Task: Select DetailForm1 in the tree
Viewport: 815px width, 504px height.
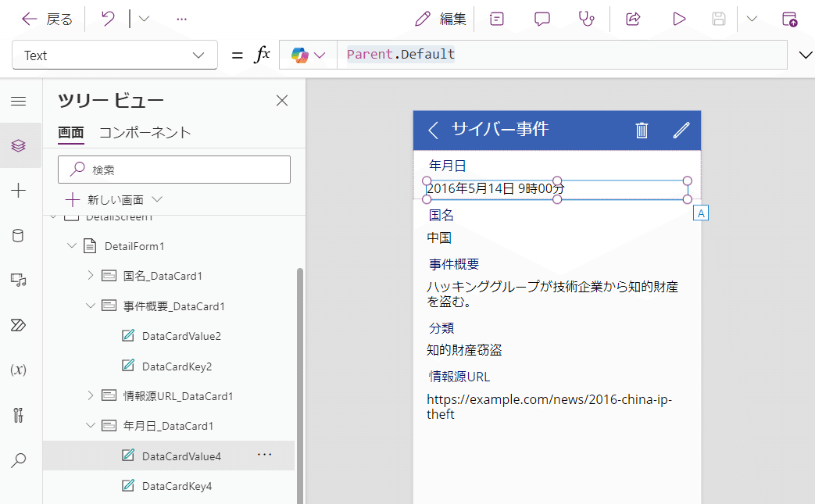Action: click(134, 246)
